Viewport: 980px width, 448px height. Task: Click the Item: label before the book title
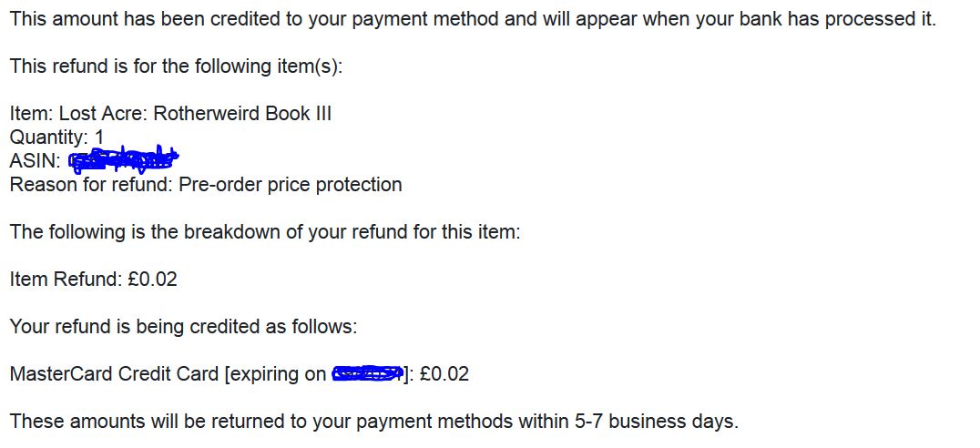[31, 113]
